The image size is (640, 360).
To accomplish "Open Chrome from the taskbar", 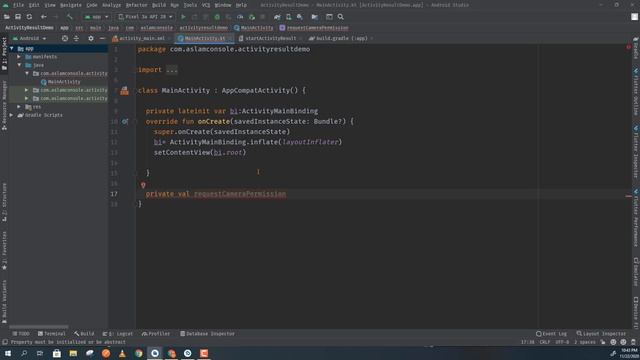I will pos(139,353).
